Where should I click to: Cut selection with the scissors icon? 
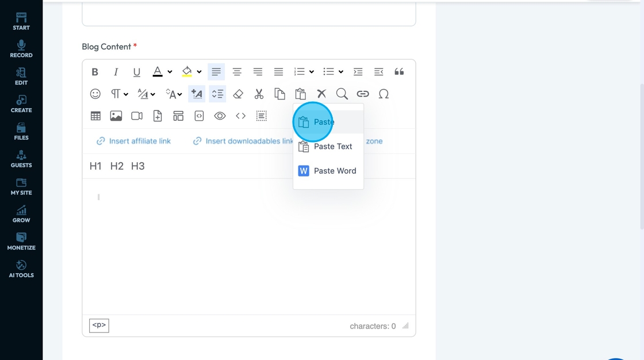point(259,94)
